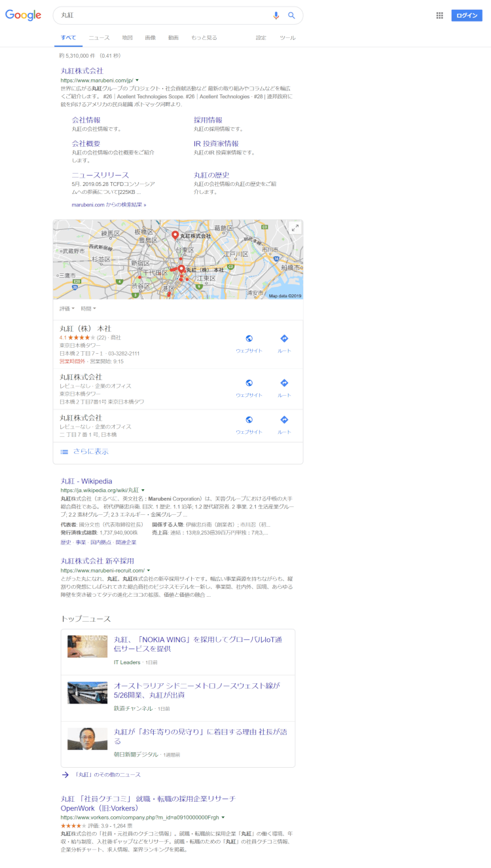Open 丸紅 - Wikipedia result

pos(86,481)
